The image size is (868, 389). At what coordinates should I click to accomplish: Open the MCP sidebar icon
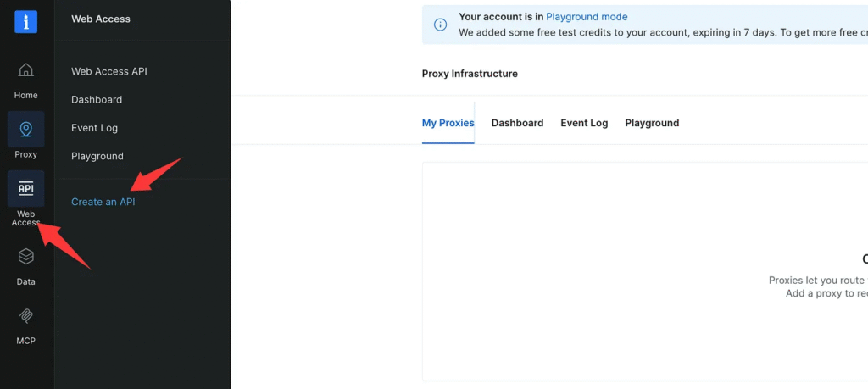click(26, 315)
